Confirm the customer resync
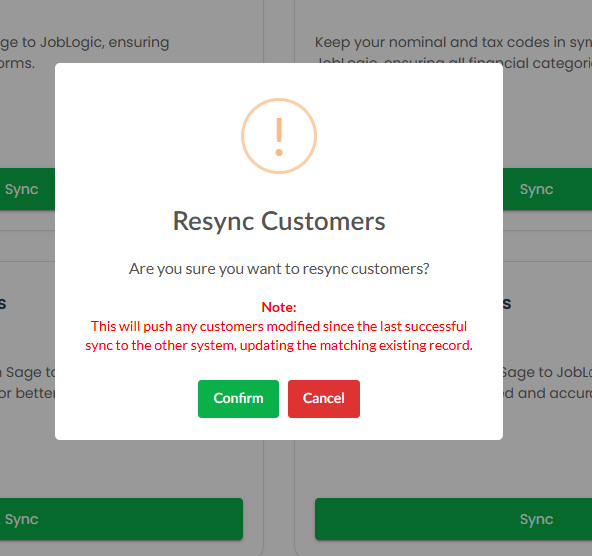The width and height of the screenshot is (592, 556). (238, 399)
